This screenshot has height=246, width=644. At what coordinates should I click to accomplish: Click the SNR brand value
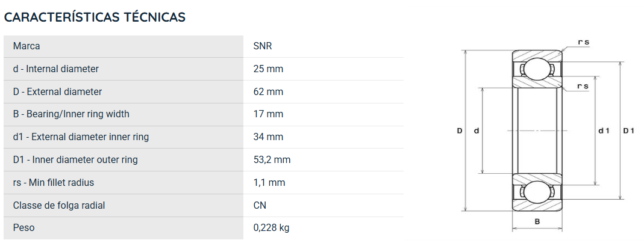(x=263, y=46)
